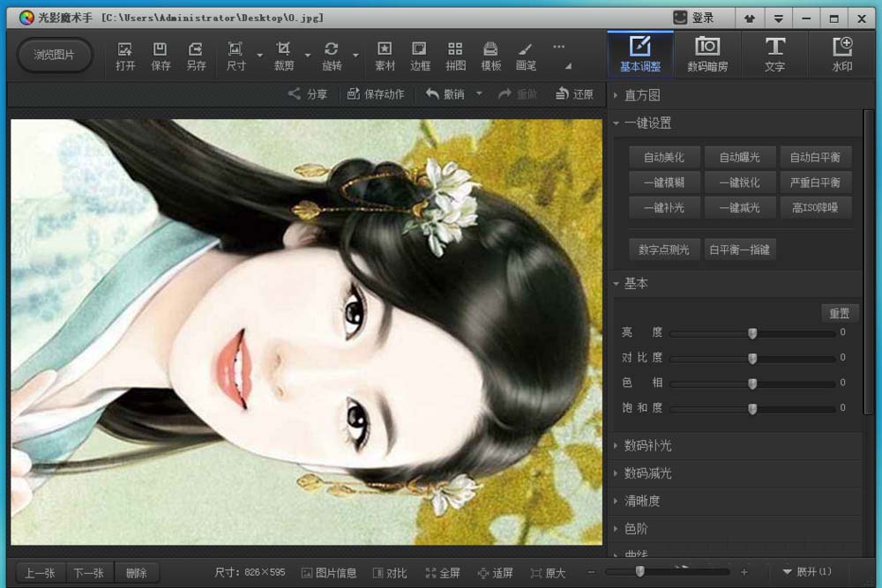Click the 图片信息 (Image Info) icon
This screenshot has width=882, height=588.
(307, 573)
